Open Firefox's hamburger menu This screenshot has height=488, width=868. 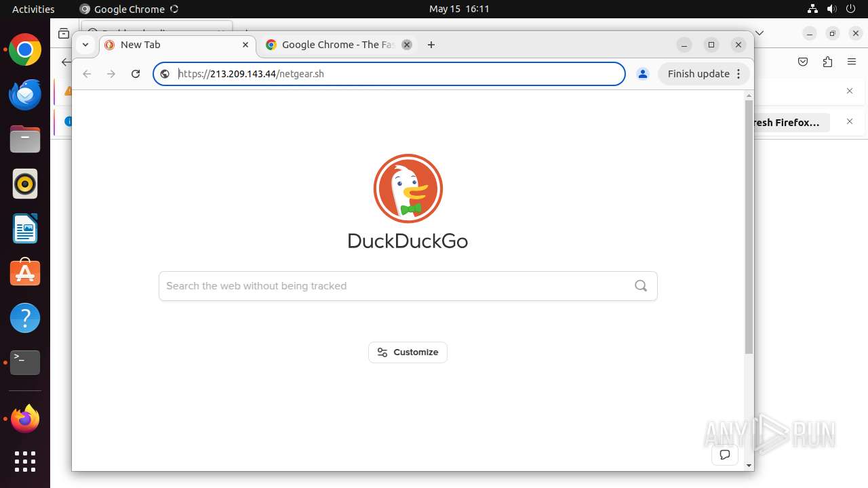[x=852, y=62]
